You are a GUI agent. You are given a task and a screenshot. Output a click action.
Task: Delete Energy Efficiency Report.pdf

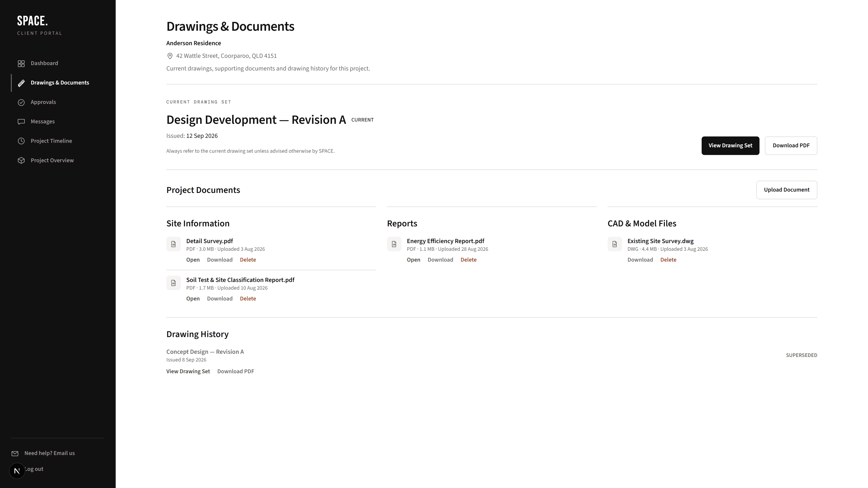(x=468, y=260)
